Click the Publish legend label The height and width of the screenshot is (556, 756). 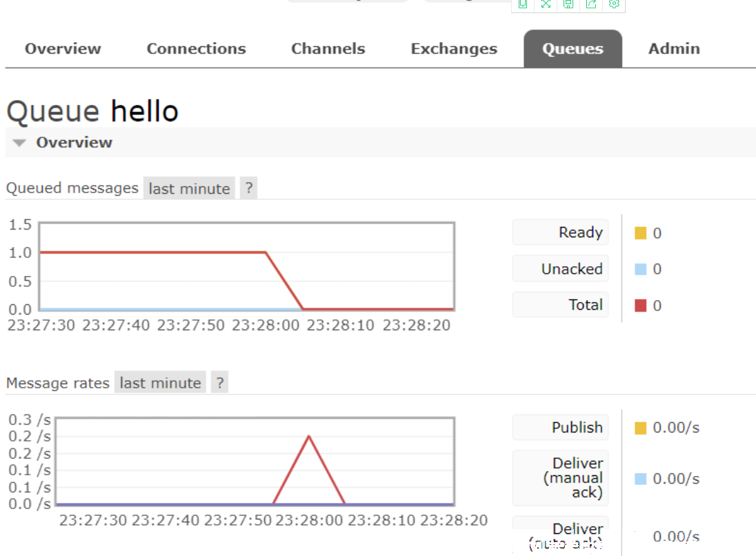[560, 427]
